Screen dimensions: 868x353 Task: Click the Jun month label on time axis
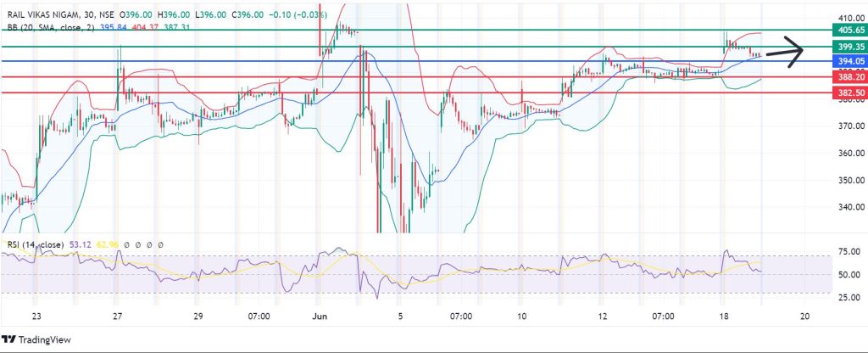click(x=320, y=317)
